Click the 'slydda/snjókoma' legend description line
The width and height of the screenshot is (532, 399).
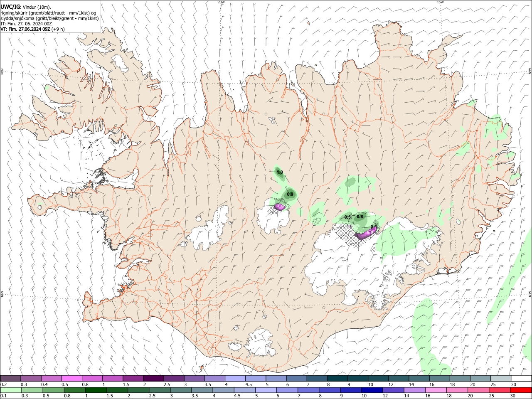click(x=49, y=18)
